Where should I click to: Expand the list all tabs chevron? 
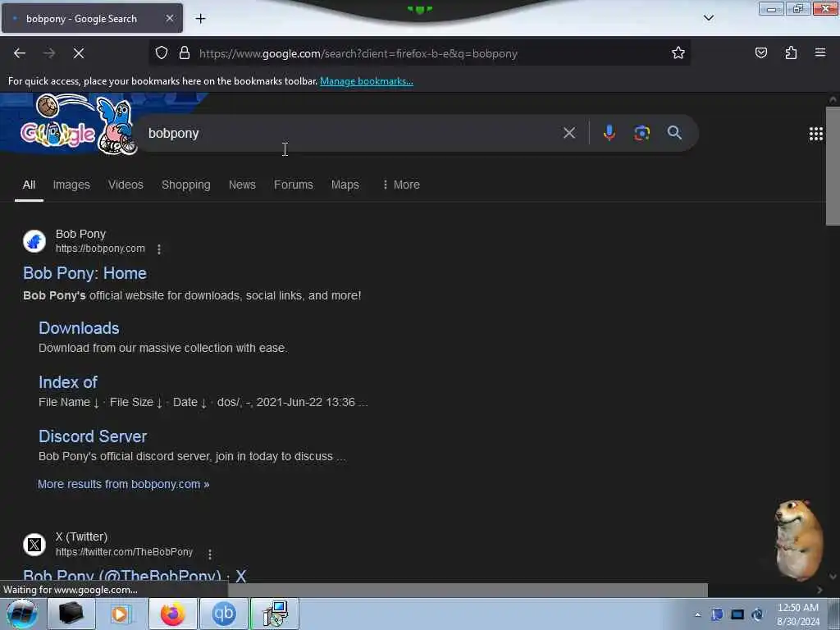(708, 18)
